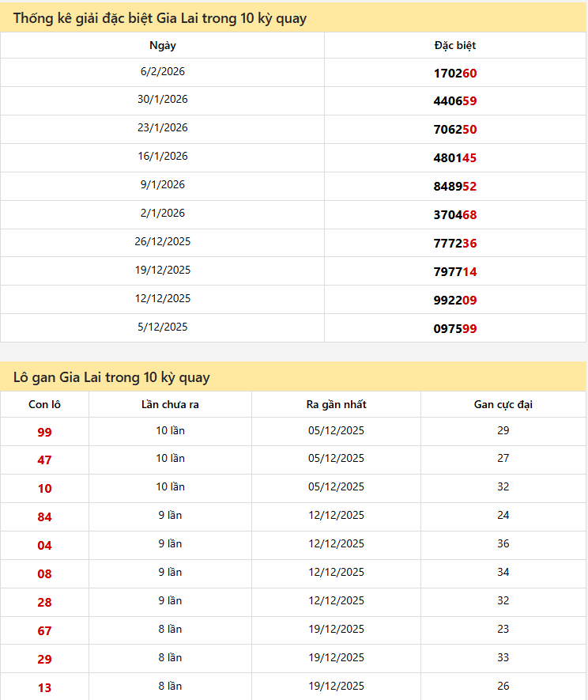The height and width of the screenshot is (700, 588).
Task: Click the 097599 special prize number
Action: pyautogui.click(x=455, y=329)
